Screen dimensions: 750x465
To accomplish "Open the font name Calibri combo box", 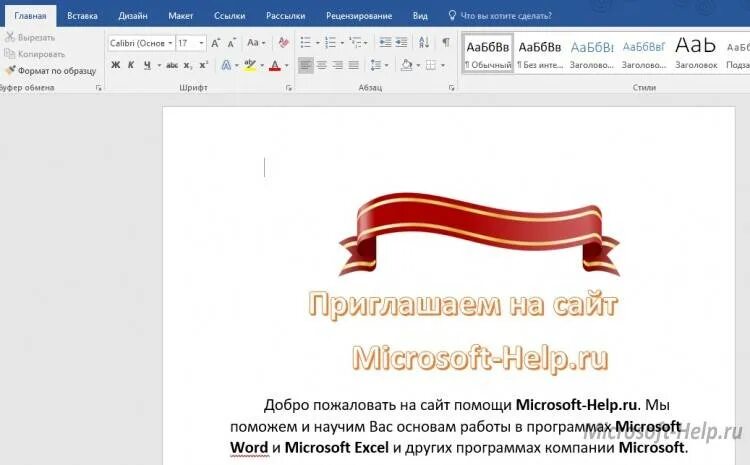I will click(x=141, y=43).
